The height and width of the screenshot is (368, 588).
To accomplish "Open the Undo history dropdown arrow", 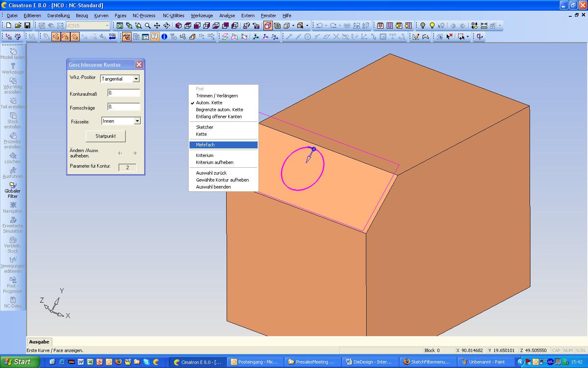I will point(326,25).
